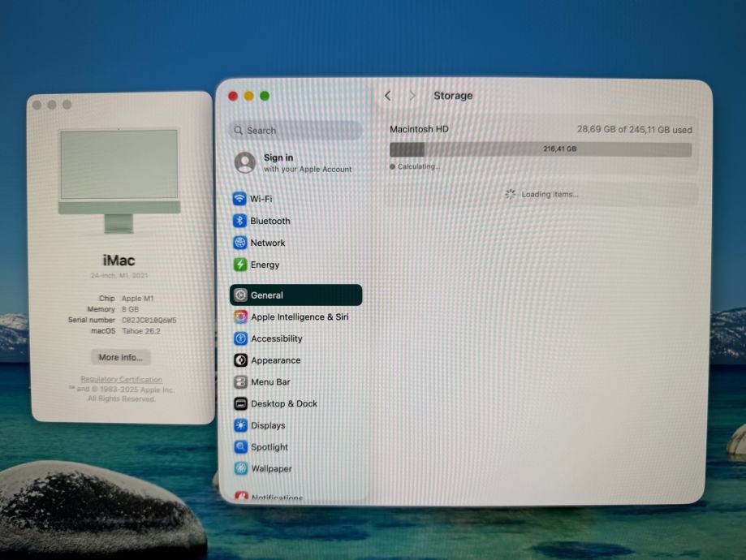The width and height of the screenshot is (746, 560).
Task: Click the Storage title text
Action: [x=453, y=96]
